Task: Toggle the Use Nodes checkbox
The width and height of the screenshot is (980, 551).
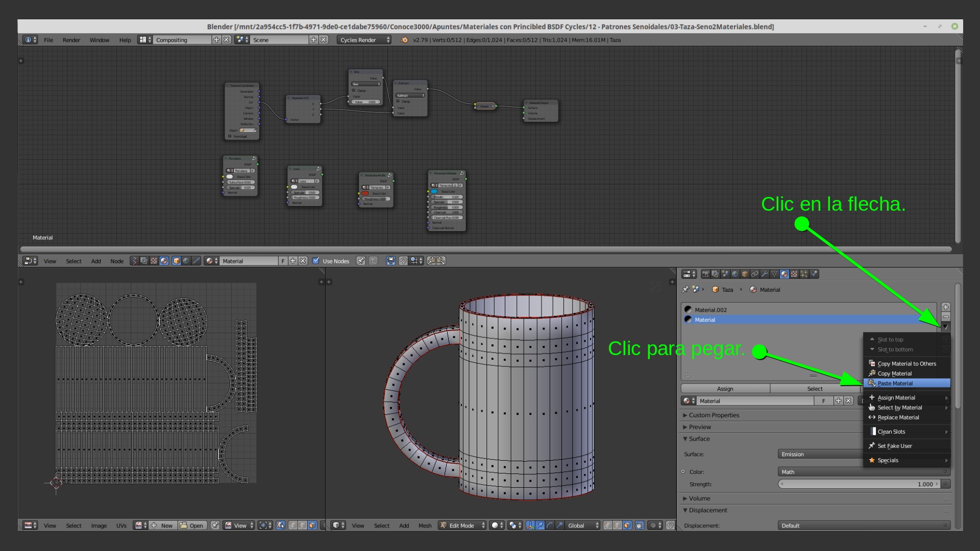Action: (x=316, y=261)
